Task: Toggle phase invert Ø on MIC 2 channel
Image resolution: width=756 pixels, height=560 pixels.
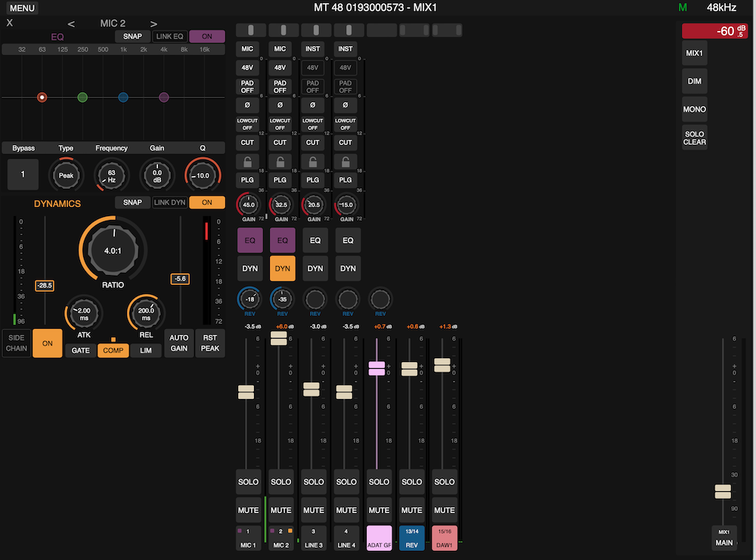Action: [280, 105]
